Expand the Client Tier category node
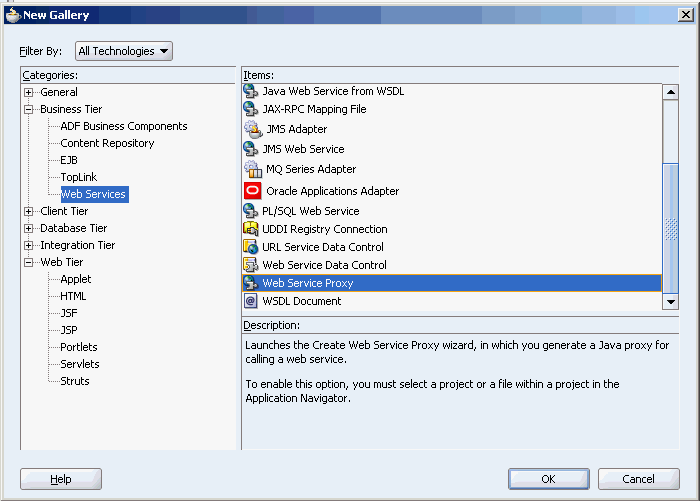 29,211
